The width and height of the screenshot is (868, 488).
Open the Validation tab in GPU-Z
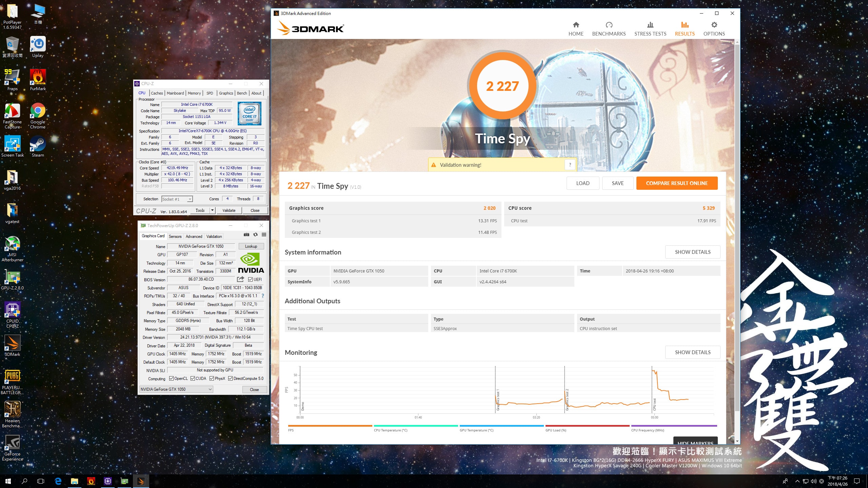214,237
